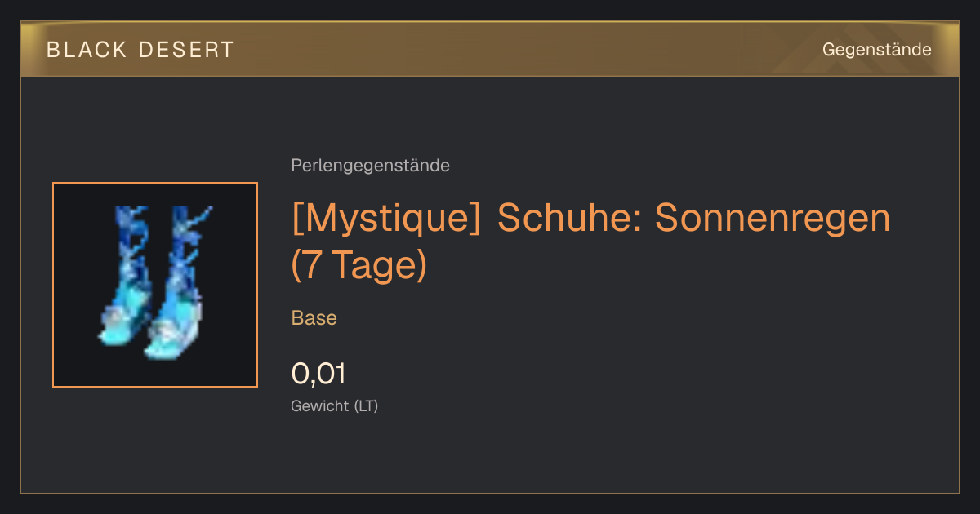This screenshot has height=514, width=980.
Task: Click the word Sonnenregen in the title
Action: click(x=773, y=218)
